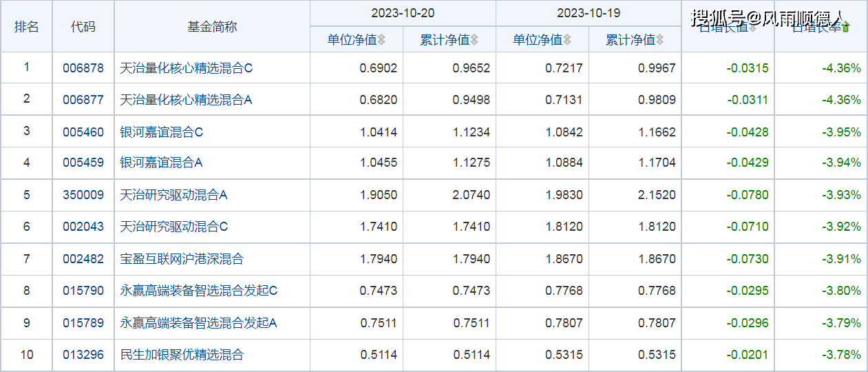This screenshot has height=372, width=868.
Task: Open 民生加银聚优精选混合 fund link
Action: (182, 355)
